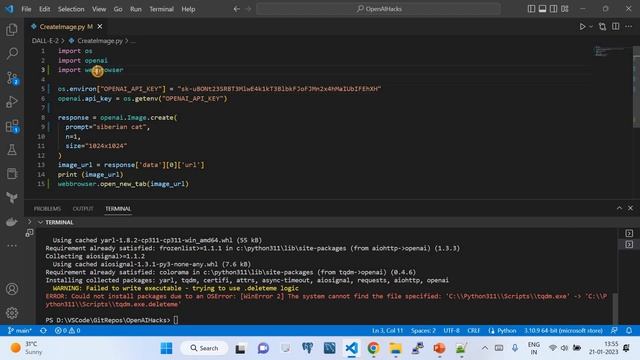The width and height of the screenshot is (640, 360).
Task: Maximize the panel with the up chevron
Action: pos(619,208)
